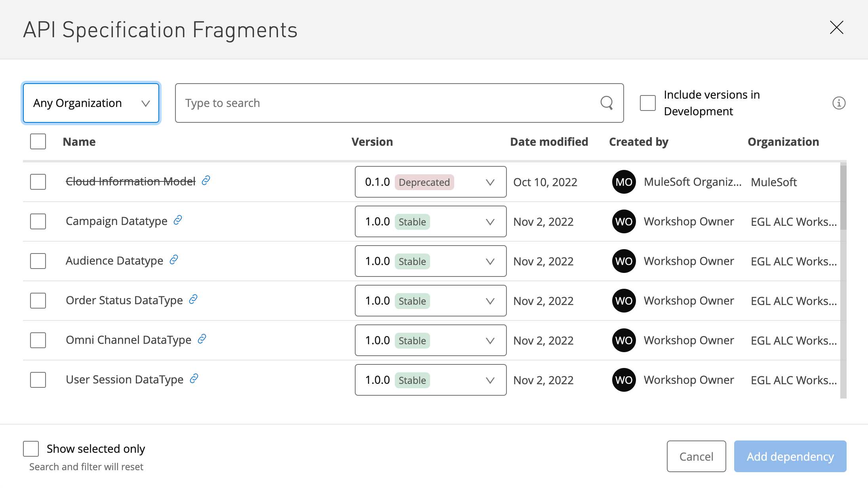Open link icon beside Cloud Information Model
Image resolution: width=868 pixels, height=488 pixels.
(206, 181)
